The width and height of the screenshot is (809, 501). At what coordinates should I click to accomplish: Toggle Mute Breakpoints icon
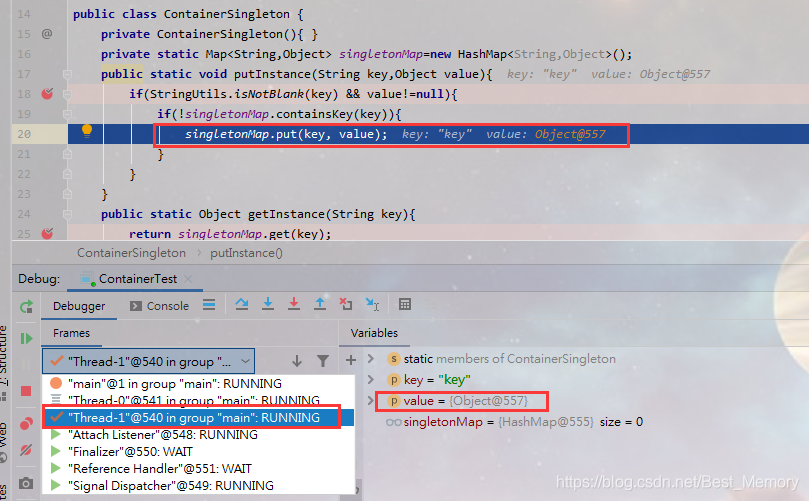coord(26,450)
